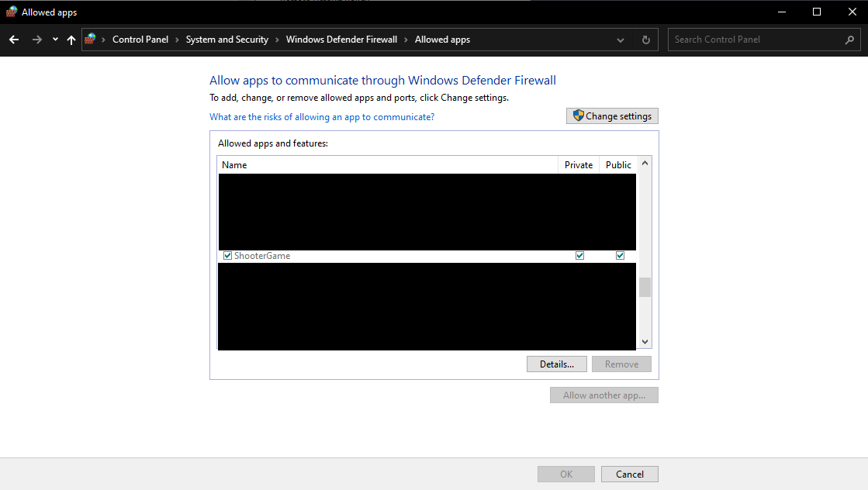This screenshot has height=490, width=868.
Task: Open System and Security breadcrumb
Action: (227, 40)
